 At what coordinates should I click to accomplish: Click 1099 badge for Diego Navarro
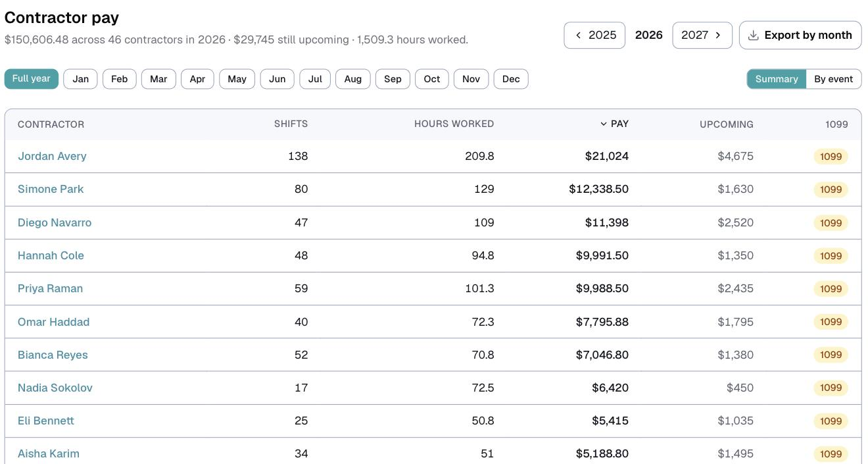pyautogui.click(x=831, y=223)
